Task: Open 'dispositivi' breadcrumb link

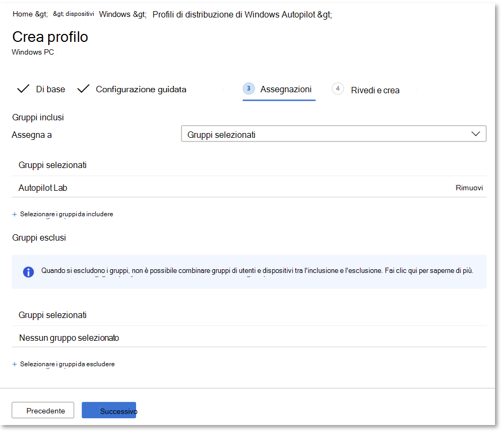Action: (80, 14)
